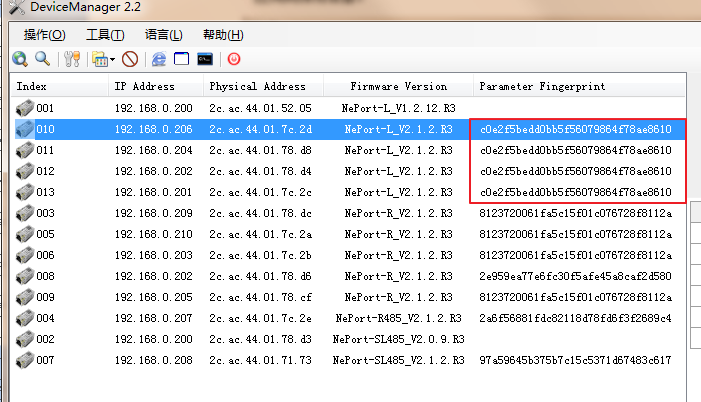The image size is (701, 402).
Task: Open the 语言(L) language menu
Action: [x=164, y=34]
